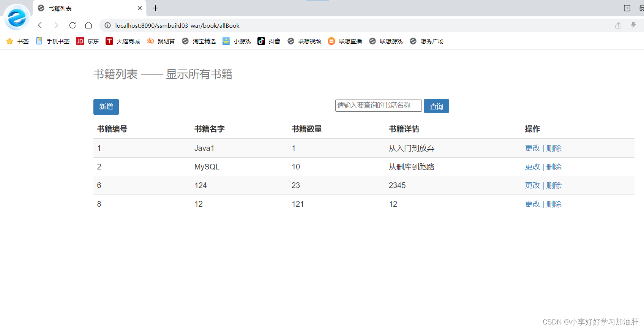
Task: Click 删除 for book number 6
Action: pyautogui.click(x=554, y=185)
